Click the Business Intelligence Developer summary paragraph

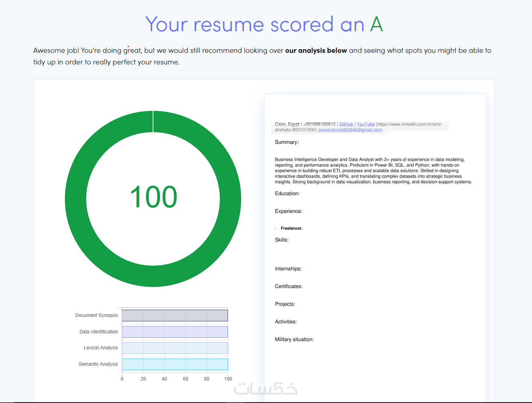[x=373, y=170]
